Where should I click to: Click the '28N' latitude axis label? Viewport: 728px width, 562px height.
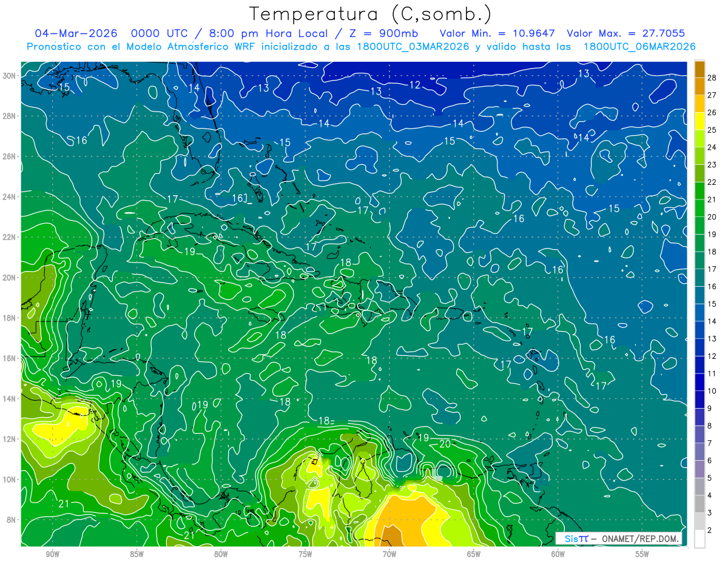(x=10, y=116)
